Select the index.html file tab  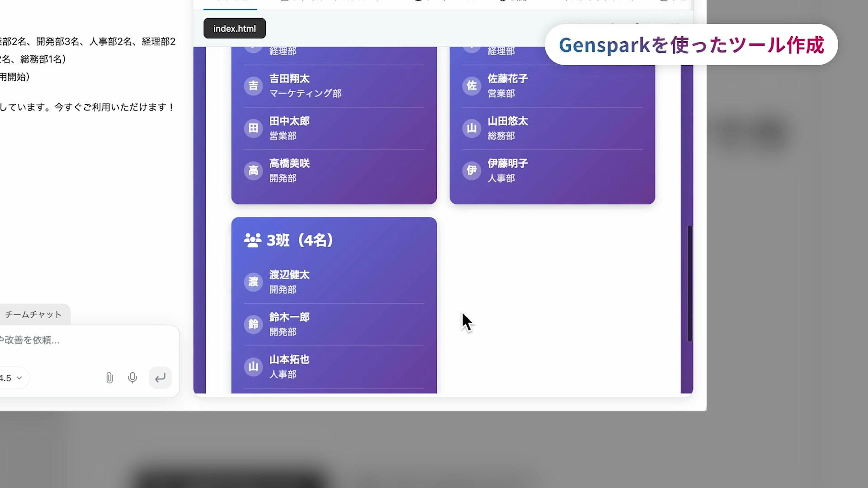(235, 29)
